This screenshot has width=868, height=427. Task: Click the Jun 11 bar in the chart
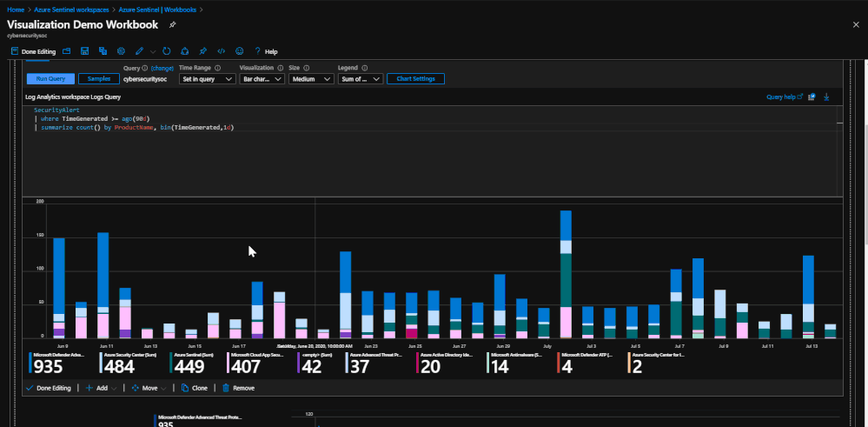point(103,284)
